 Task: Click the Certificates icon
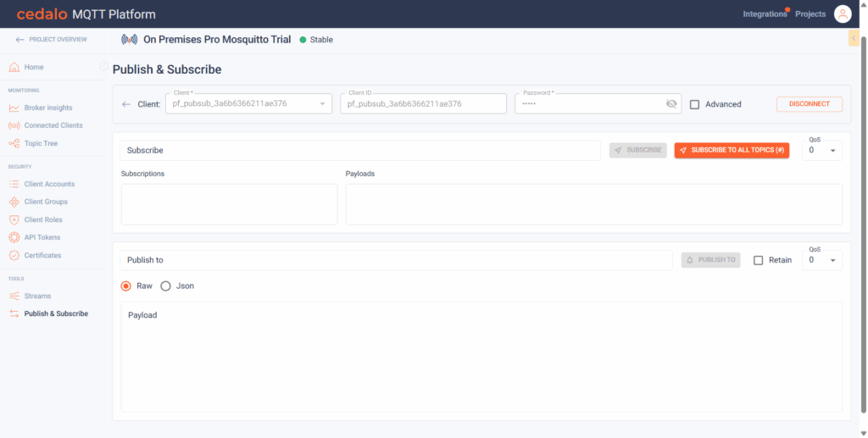tap(14, 255)
